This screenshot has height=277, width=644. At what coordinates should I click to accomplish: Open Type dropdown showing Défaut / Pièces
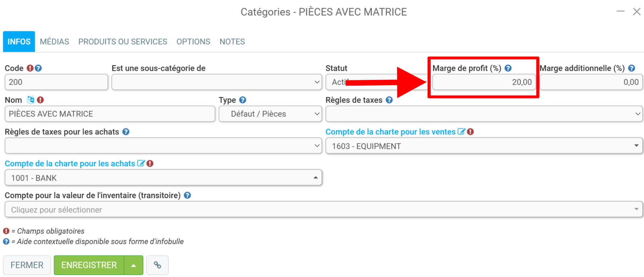(270, 114)
